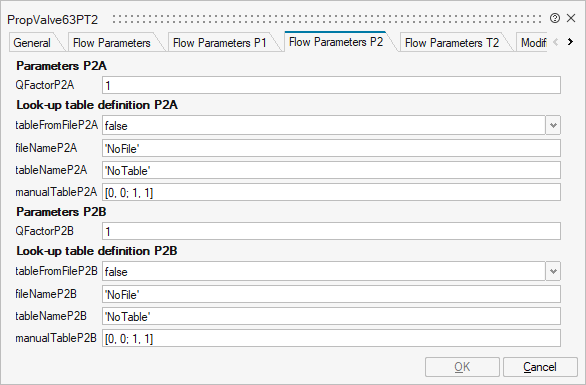
Task: Click the fileNameP2A text field
Action: click(331, 148)
